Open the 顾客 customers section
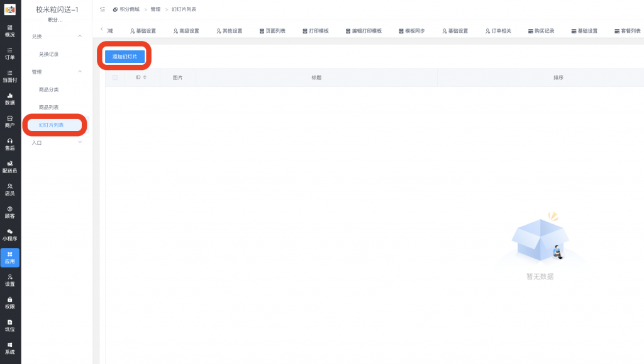Image resolution: width=644 pixels, height=364 pixels. click(9, 213)
